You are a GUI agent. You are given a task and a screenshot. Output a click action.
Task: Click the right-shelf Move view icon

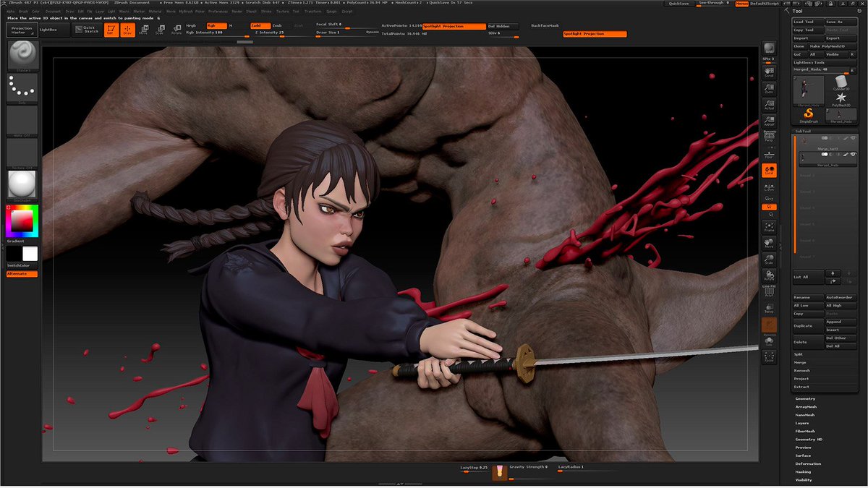pyautogui.click(x=770, y=244)
